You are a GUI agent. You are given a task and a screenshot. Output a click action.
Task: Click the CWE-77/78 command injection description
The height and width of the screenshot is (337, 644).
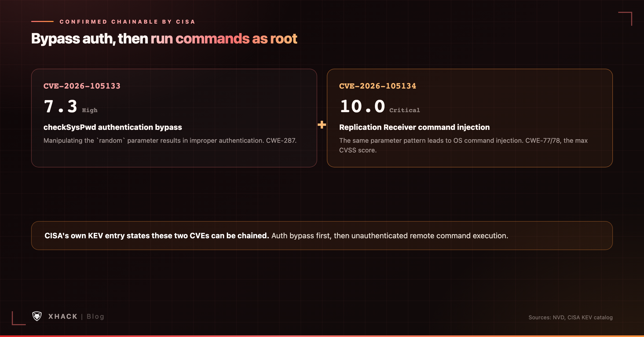[463, 145]
